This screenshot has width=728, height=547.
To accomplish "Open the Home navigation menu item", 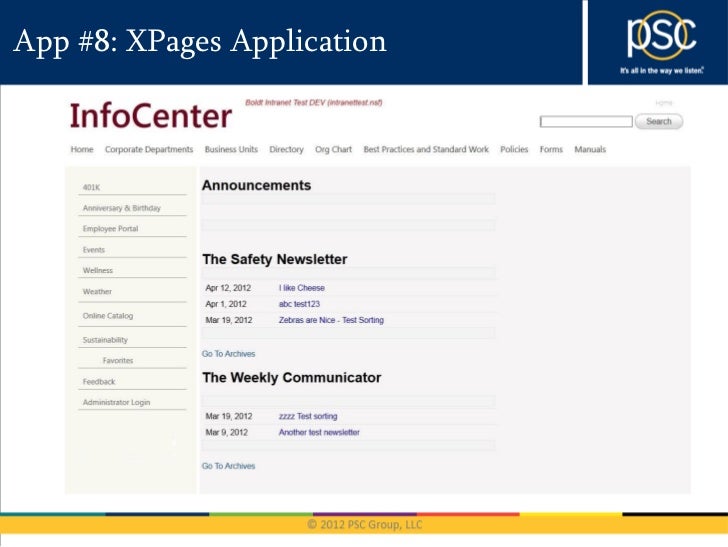I will pos(82,150).
